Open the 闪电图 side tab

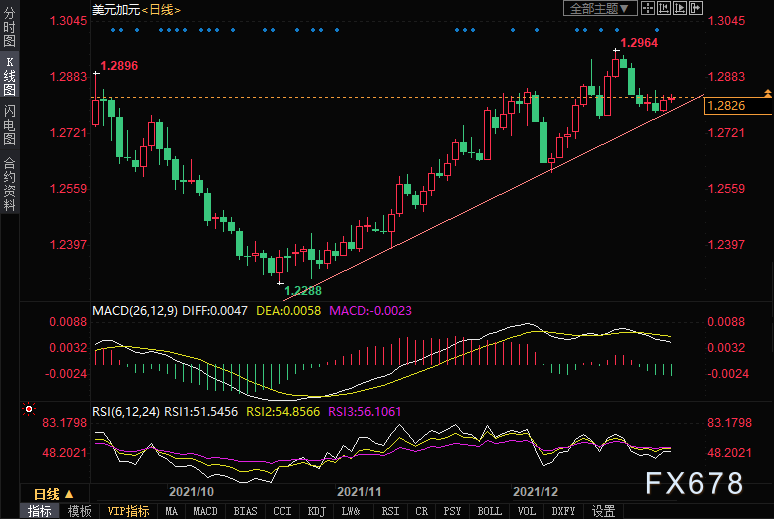[x=10, y=125]
